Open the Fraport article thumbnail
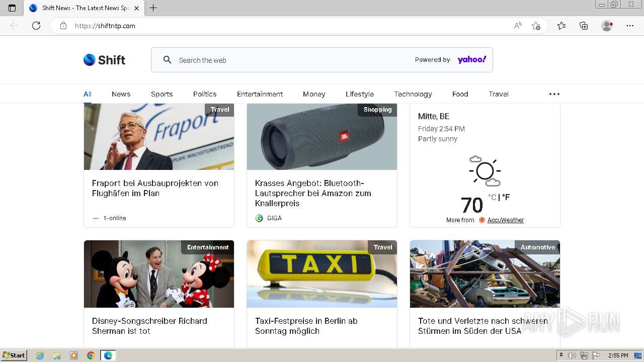 (159, 137)
